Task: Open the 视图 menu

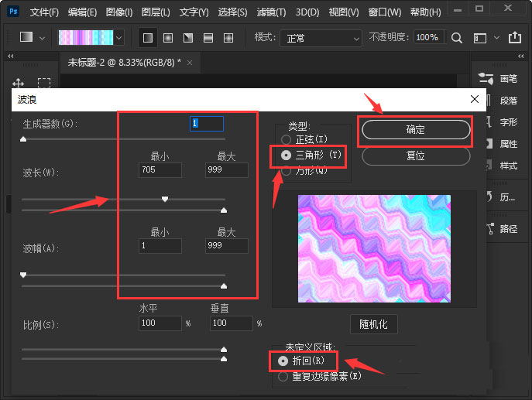Action: click(x=344, y=12)
